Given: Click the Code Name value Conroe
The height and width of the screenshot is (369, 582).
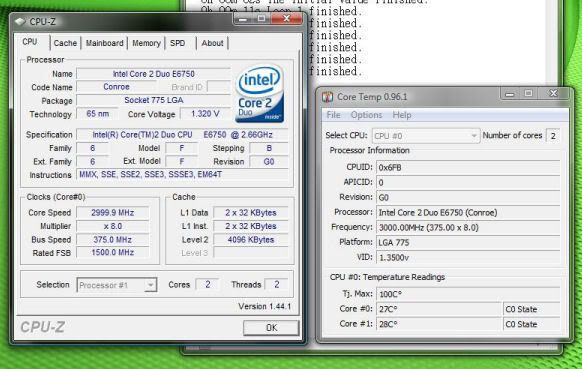Looking at the screenshot, I should [116, 87].
